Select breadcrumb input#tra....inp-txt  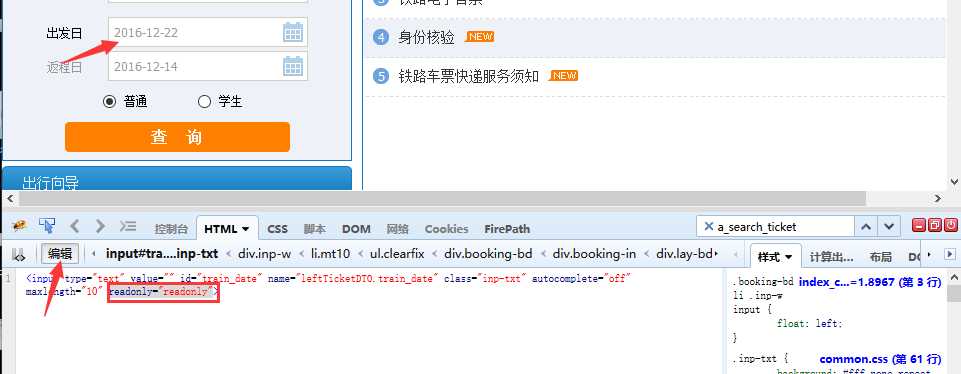(162, 254)
